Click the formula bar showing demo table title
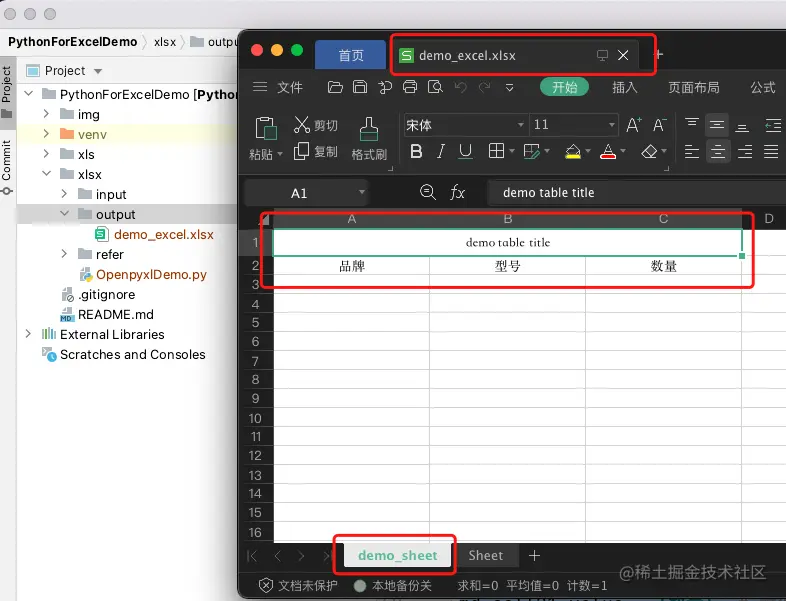 point(637,192)
